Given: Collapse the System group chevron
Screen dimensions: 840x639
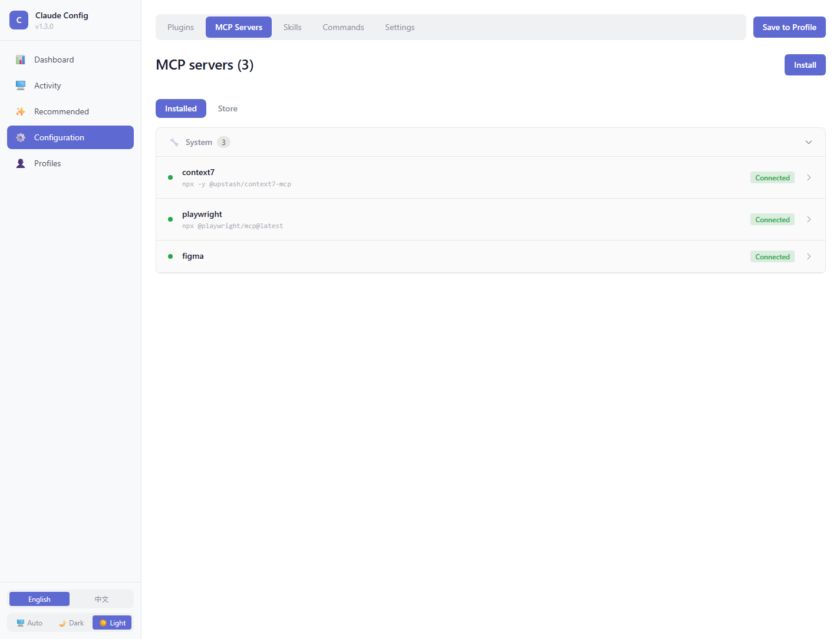Looking at the screenshot, I should 809,142.
